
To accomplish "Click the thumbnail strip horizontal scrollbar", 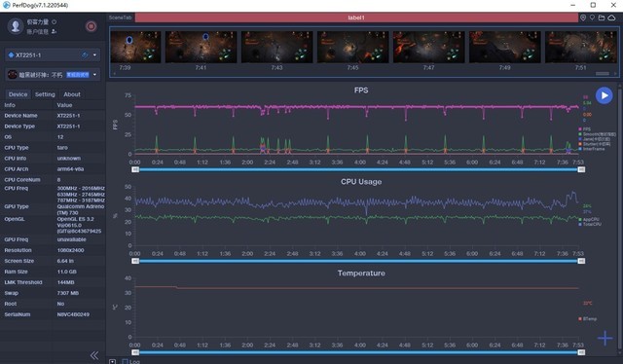I will coord(603,74).
